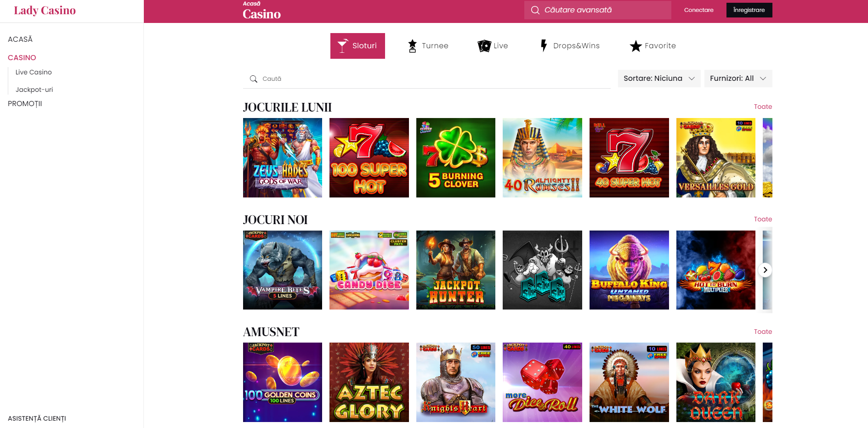Open Live Casino in the sidebar

pos(34,72)
